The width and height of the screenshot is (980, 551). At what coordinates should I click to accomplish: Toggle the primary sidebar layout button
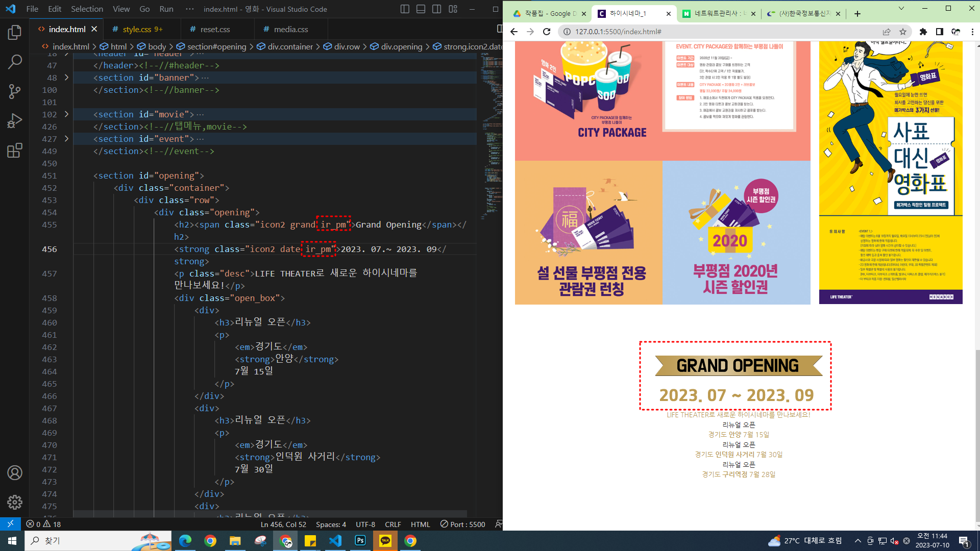[405, 9]
